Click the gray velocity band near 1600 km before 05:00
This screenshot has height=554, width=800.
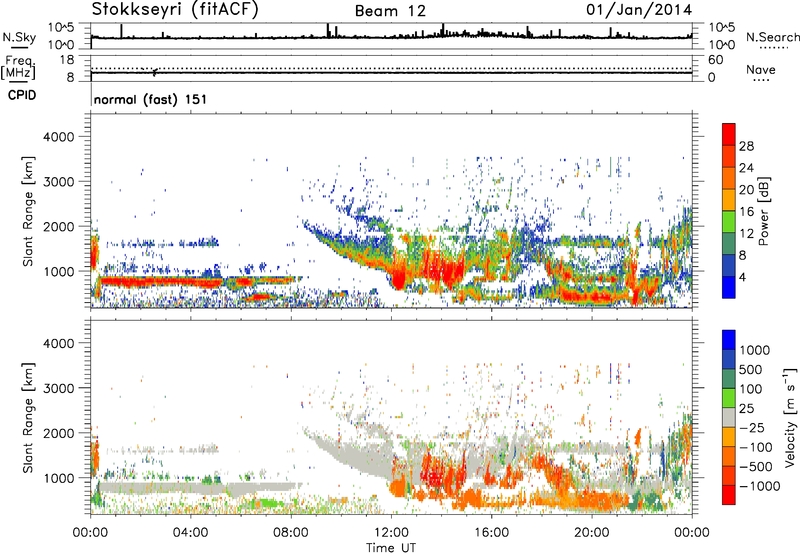[x=162, y=450]
